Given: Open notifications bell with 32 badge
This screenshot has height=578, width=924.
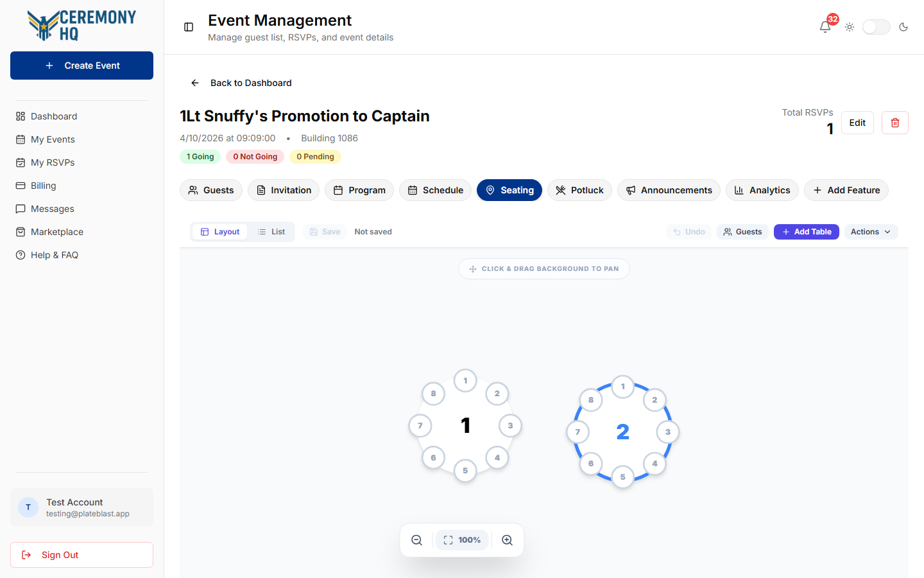Looking at the screenshot, I should 825,27.
